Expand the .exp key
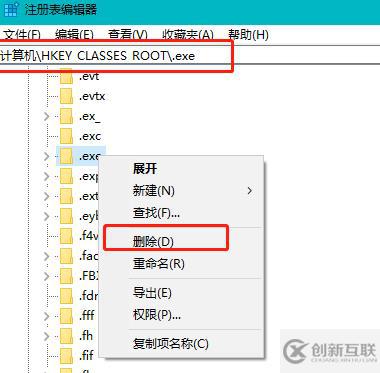 47,176
